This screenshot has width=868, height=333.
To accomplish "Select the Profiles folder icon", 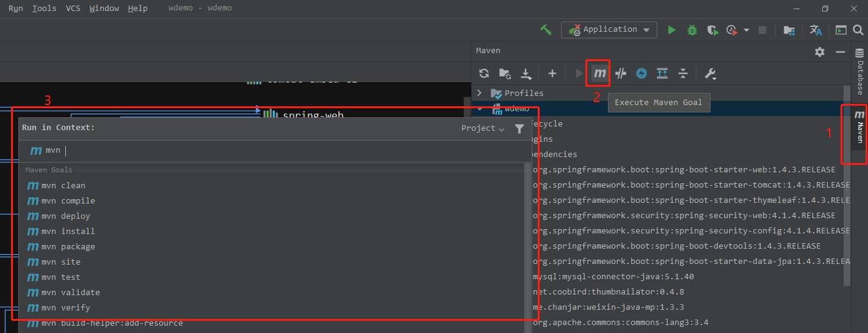I will (496, 93).
